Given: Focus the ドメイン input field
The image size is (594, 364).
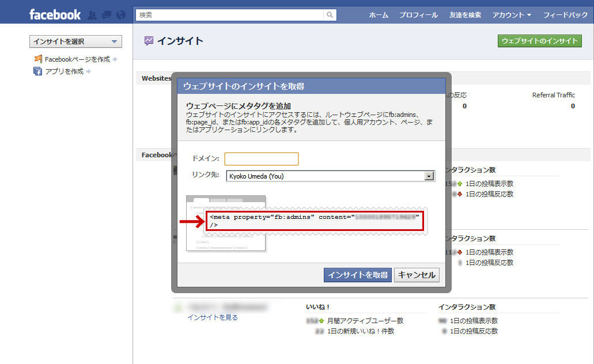Looking at the screenshot, I should point(262,159).
